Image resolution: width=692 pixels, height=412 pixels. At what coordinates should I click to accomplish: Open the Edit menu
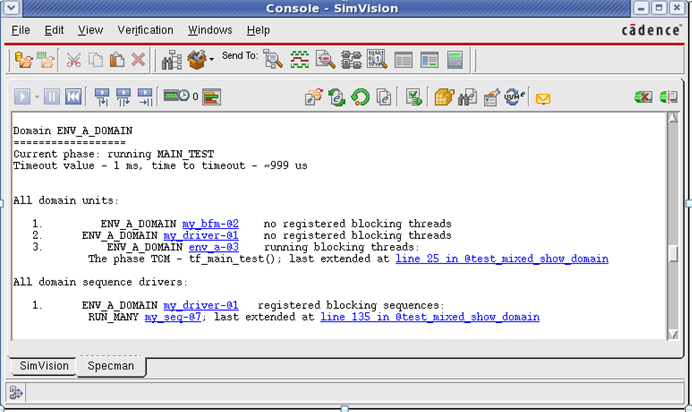click(x=54, y=30)
